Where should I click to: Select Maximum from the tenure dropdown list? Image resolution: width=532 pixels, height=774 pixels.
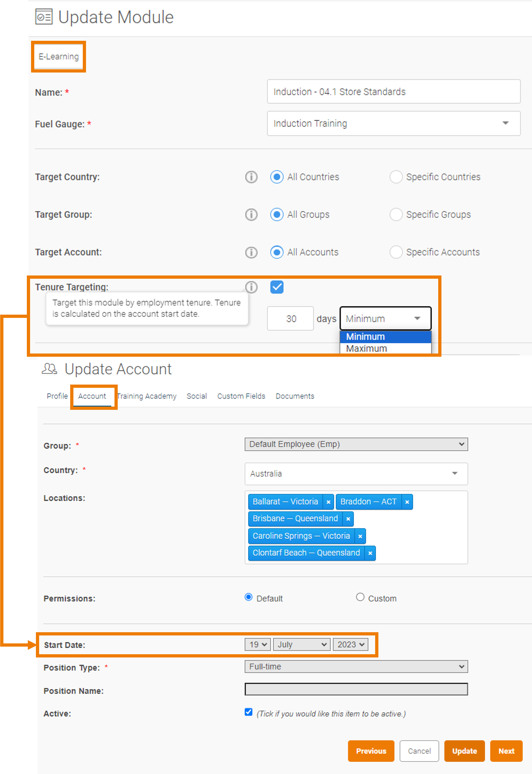click(x=385, y=349)
